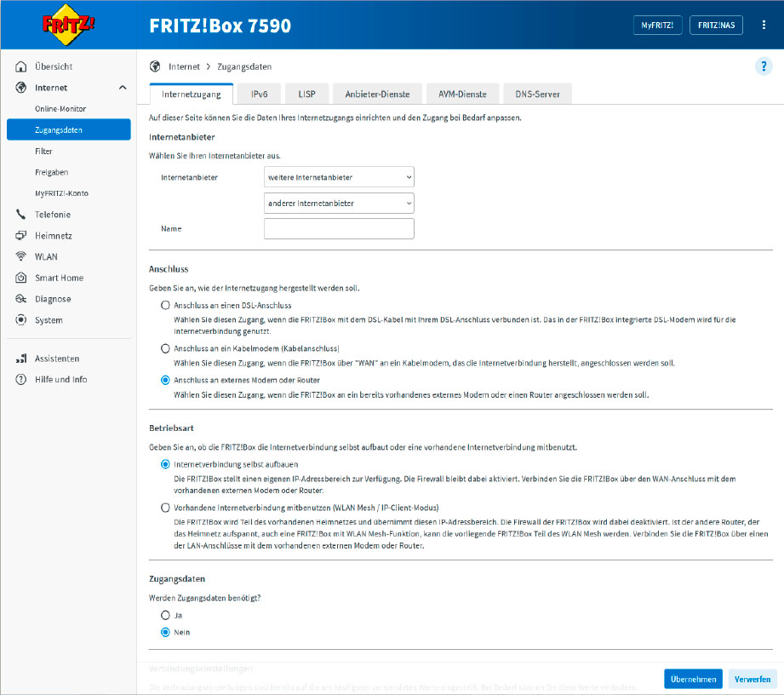Click the Verwerfen button
The width and height of the screenshot is (784, 695).
(x=752, y=679)
